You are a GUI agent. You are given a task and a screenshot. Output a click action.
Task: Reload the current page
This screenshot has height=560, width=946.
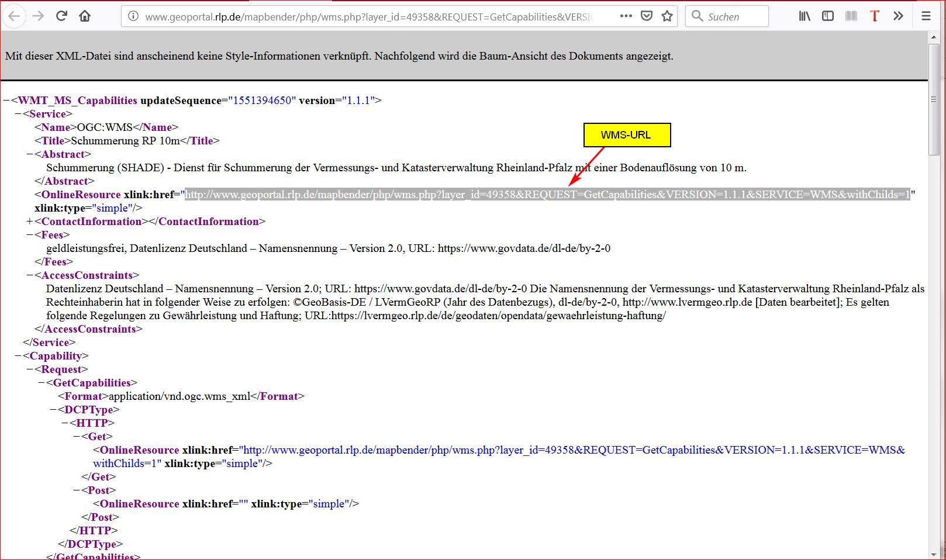61,16
